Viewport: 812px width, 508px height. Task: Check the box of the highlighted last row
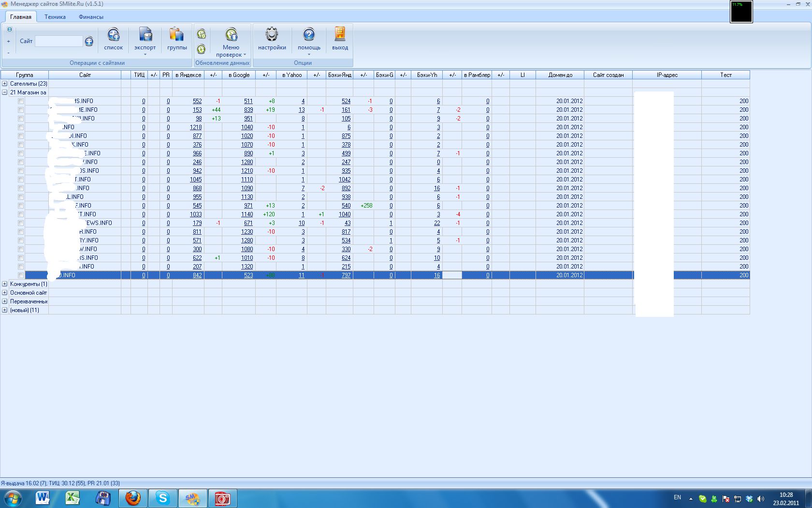[21, 275]
